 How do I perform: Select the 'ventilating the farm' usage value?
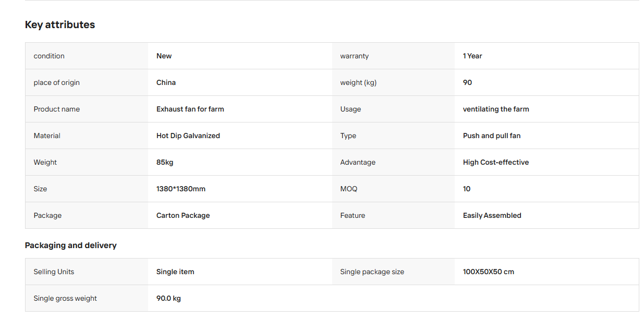pos(496,109)
